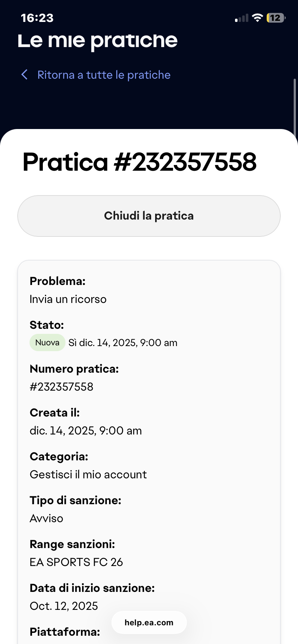Select the 'Gestisci il mio account' category value
Viewport: 298px width, 644px height.
88,474
